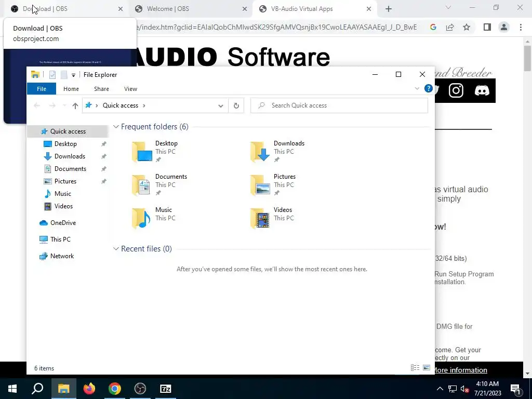
Task: Share this page from Chrome address bar
Action: click(x=450, y=27)
